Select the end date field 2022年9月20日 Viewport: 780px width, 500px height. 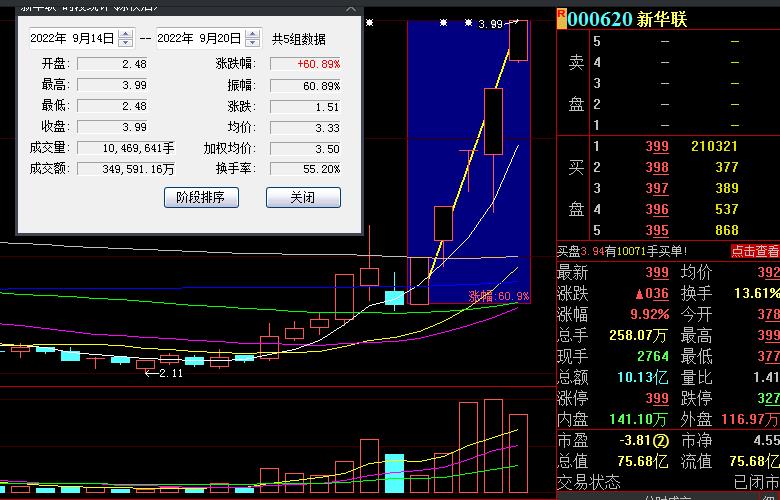(198, 39)
